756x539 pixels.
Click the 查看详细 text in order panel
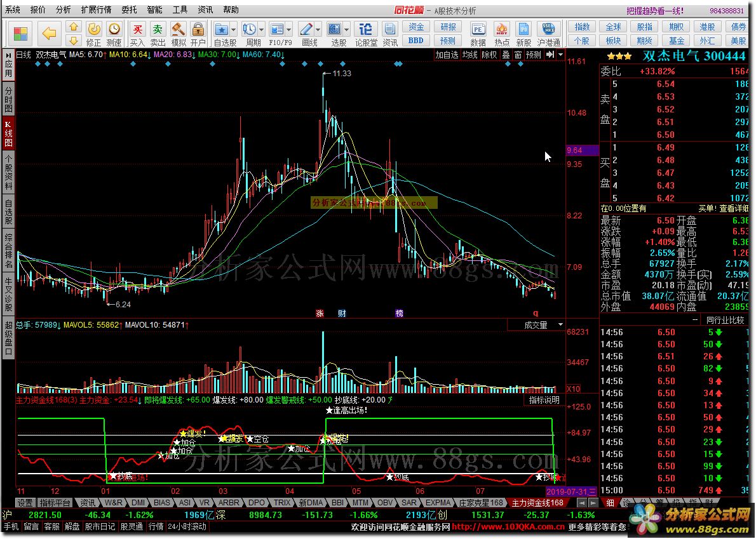pyautogui.click(x=734, y=209)
